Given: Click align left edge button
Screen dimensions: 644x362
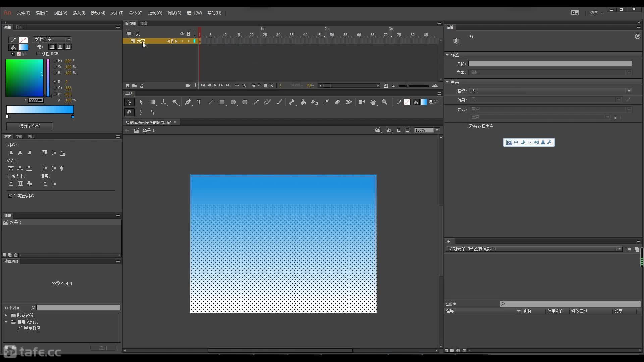Looking at the screenshot, I should 11,153.
